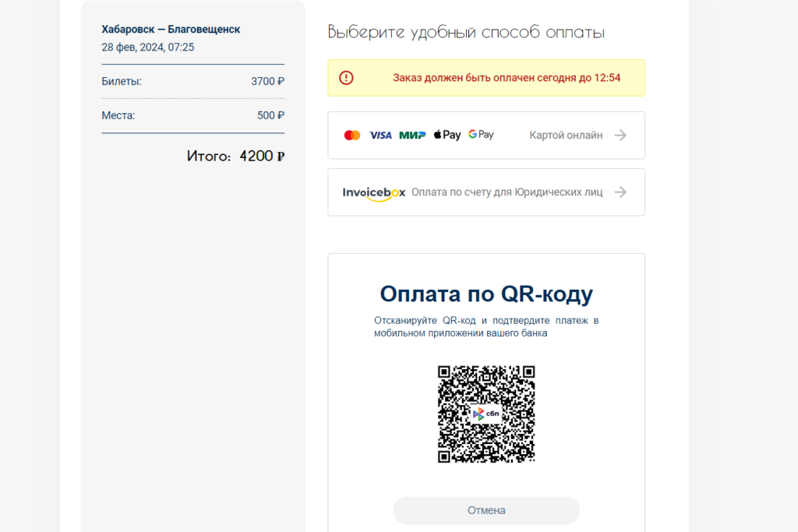This screenshot has height=532, width=798.
Task: Click the Mastercard logo icon
Action: [352, 136]
